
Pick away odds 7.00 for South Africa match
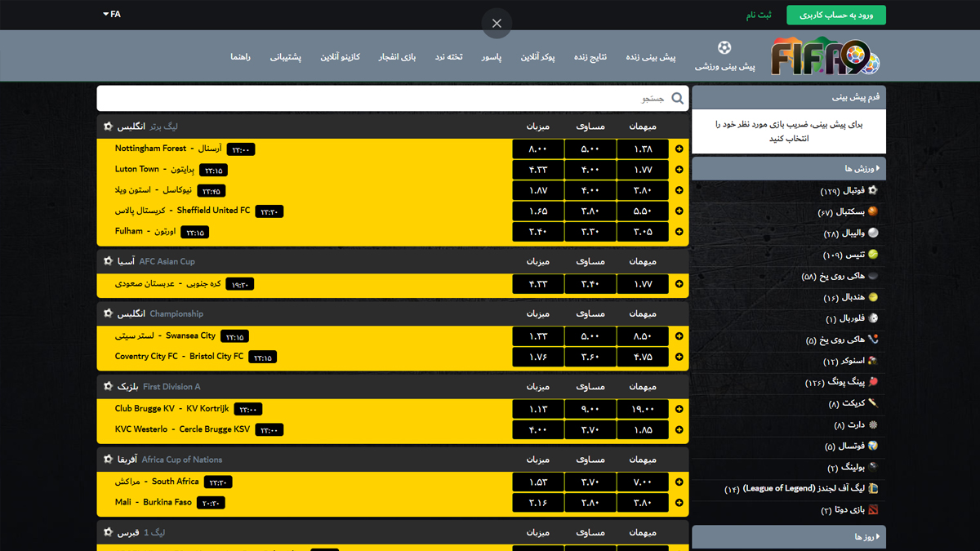pyautogui.click(x=643, y=482)
